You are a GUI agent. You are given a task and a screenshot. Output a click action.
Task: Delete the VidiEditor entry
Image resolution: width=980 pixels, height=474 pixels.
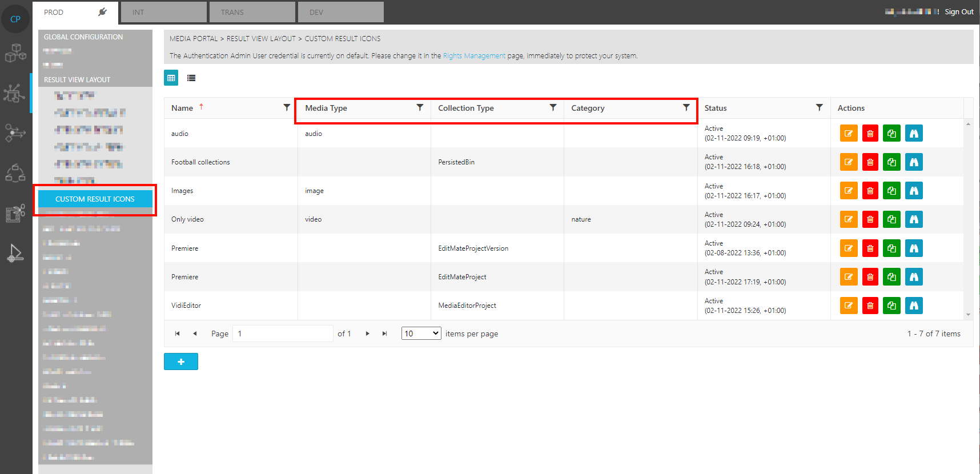pyautogui.click(x=870, y=306)
